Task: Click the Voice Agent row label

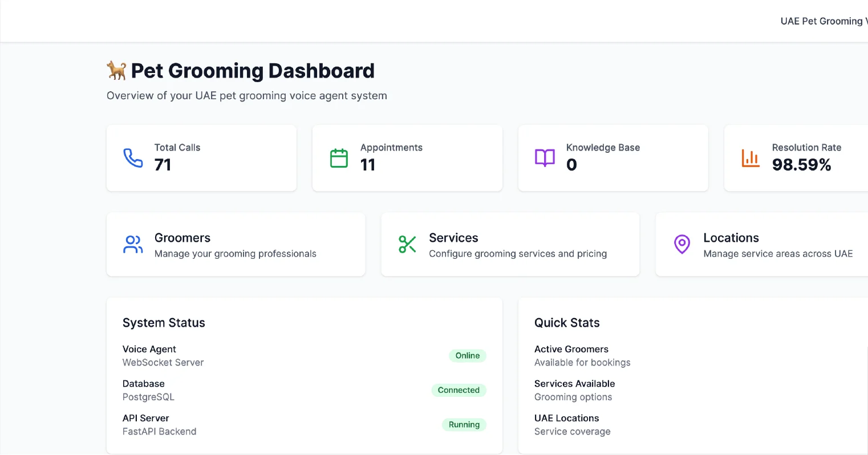Action: (x=149, y=349)
